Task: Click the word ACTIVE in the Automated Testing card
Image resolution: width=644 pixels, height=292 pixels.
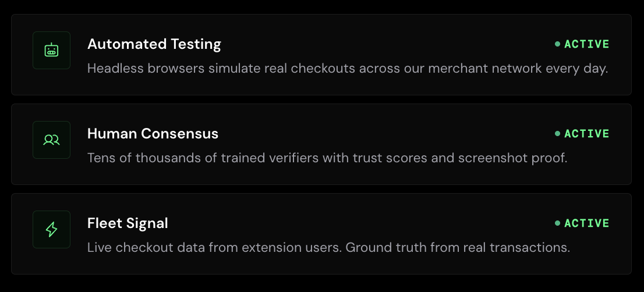Action: (587, 44)
